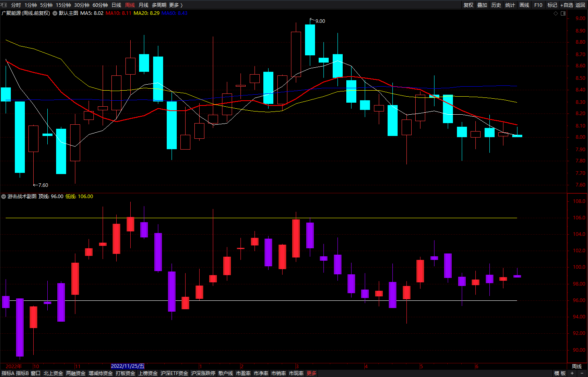This screenshot has height=377, width=588.
Task: Click the 9.00 high price marker
Action: click(320, 21)
